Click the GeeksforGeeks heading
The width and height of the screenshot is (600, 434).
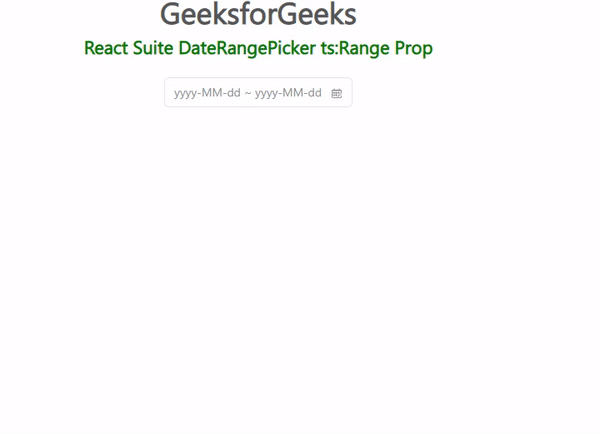click(258, 14)
